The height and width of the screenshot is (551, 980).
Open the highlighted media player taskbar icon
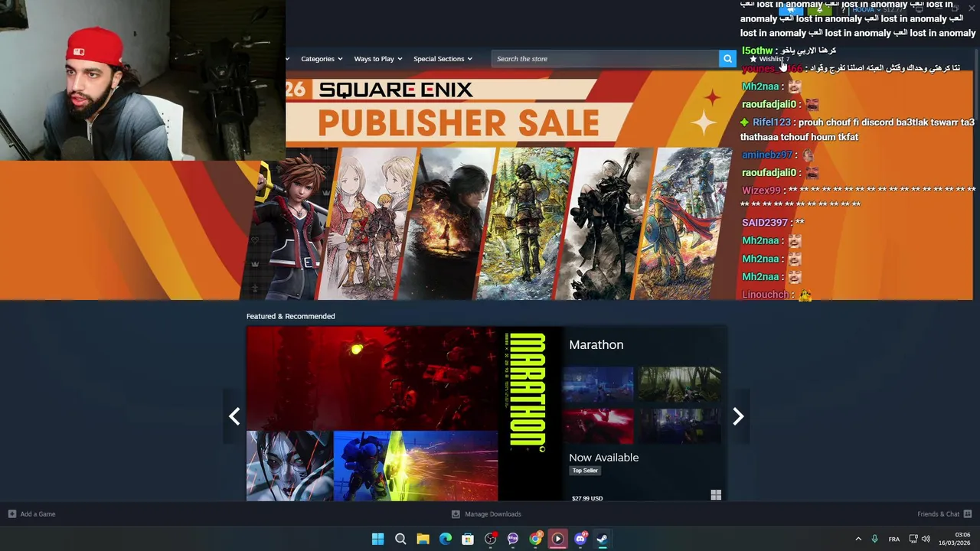coord(557,539)
